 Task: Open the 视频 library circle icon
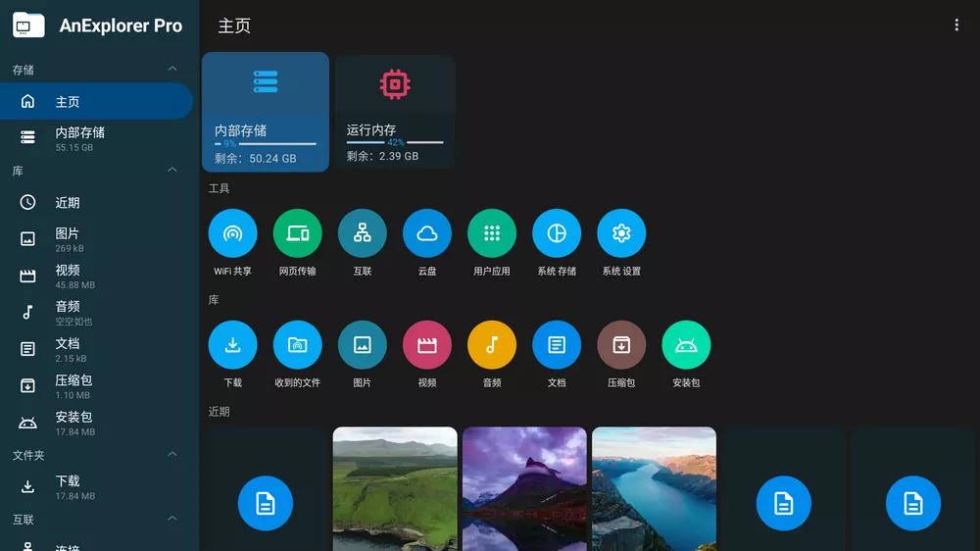tap(427, 344)
